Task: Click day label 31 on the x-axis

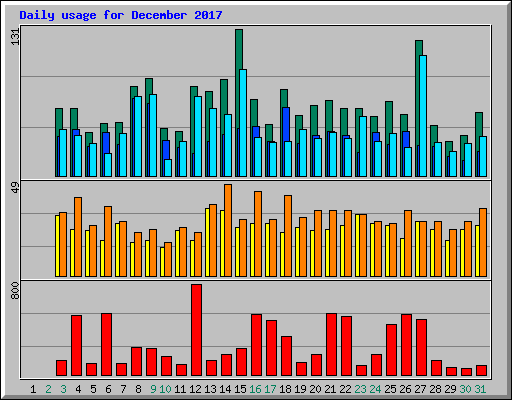Action: point(480,389)
